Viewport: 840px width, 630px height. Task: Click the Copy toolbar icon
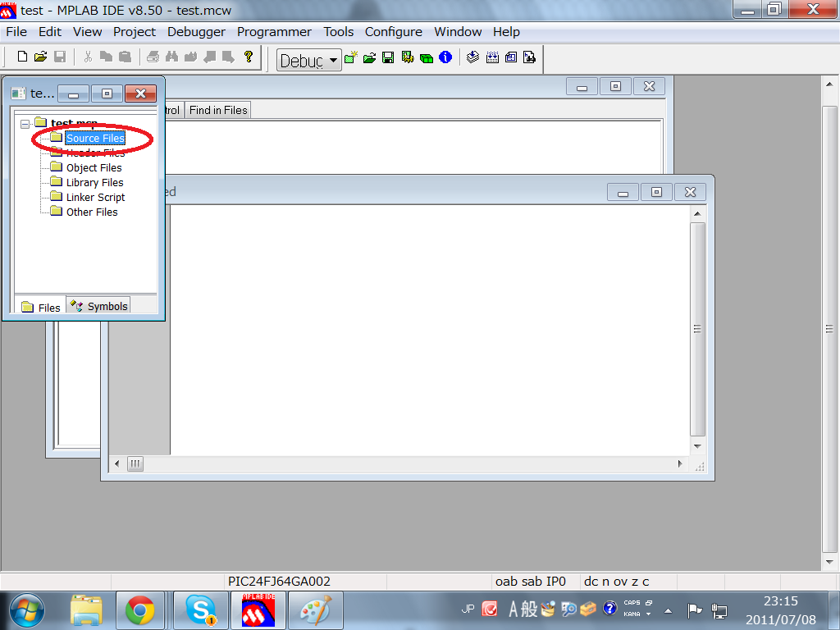pos(106,57)
